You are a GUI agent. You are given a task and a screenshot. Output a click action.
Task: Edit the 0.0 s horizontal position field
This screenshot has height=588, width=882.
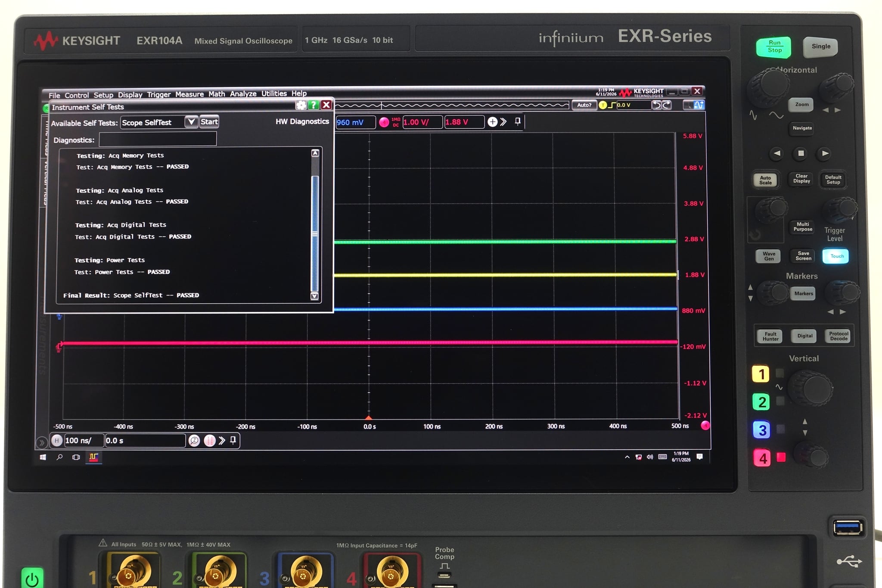(146, 441)
